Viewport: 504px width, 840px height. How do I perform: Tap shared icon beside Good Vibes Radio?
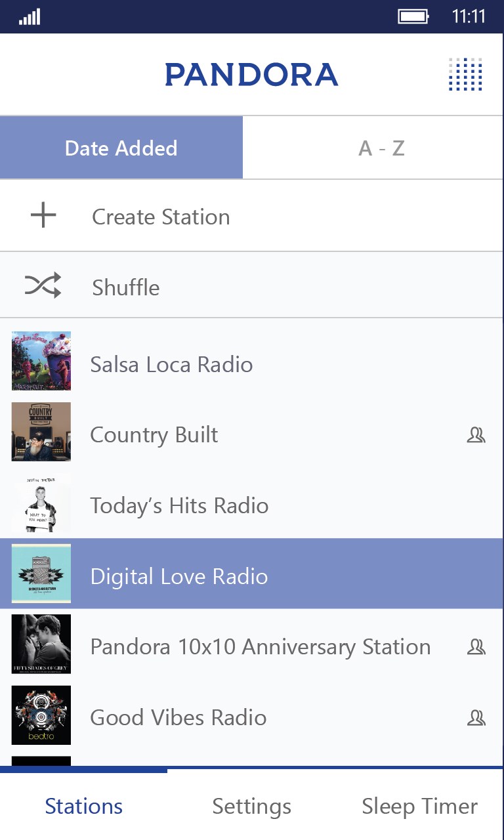click(476, 717)
